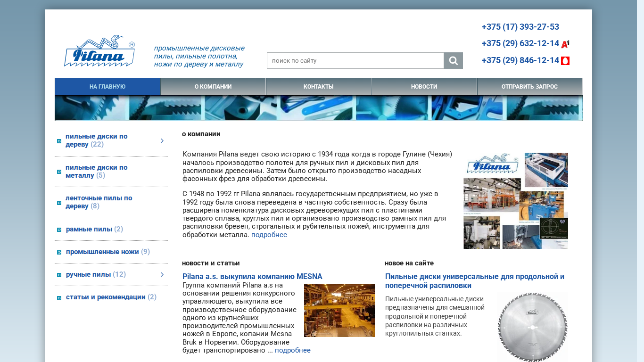Click the circular saw blade product image
Image resolution: width=644 pixels, height=362 pixels.
[x=533, y=327]
